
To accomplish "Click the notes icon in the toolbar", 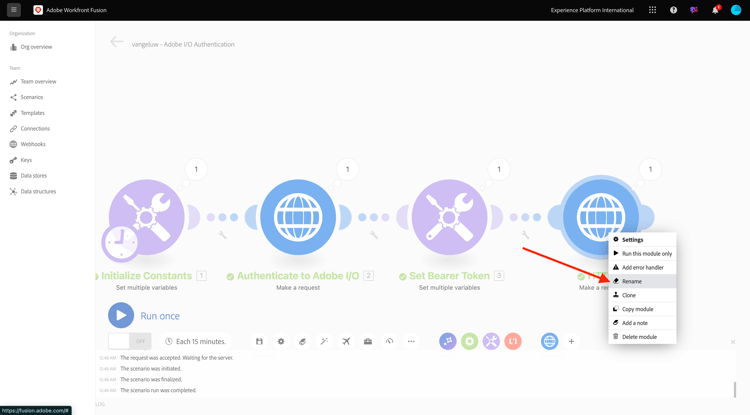I will pyautogui.click(x=303, y=341).
